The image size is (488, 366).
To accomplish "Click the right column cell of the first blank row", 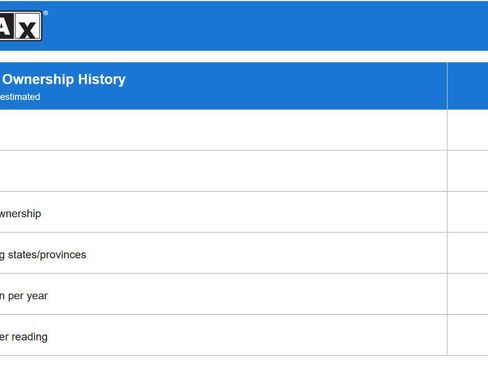I will pyautogui.click(x=468, y=130).
